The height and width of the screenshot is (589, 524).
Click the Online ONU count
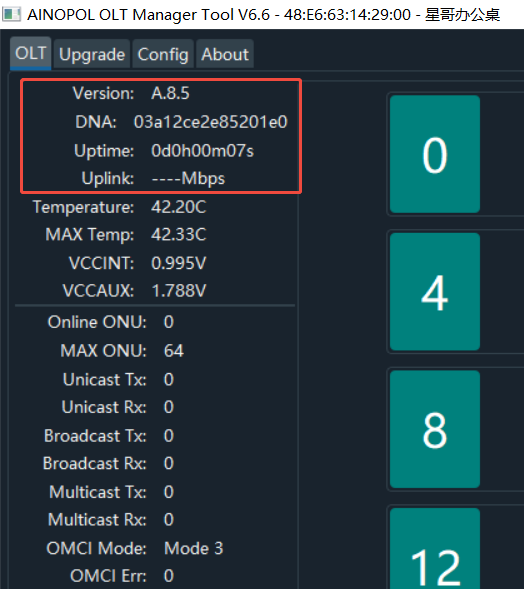pyautogui.click(x=169, y=322)
